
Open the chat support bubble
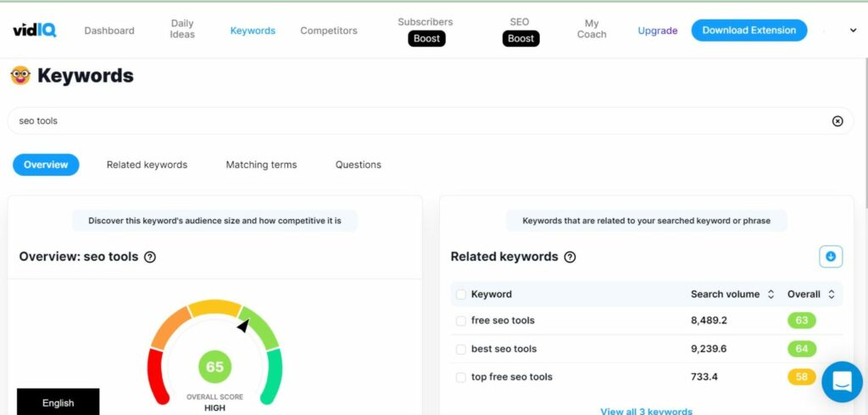[x=842, y=382]
